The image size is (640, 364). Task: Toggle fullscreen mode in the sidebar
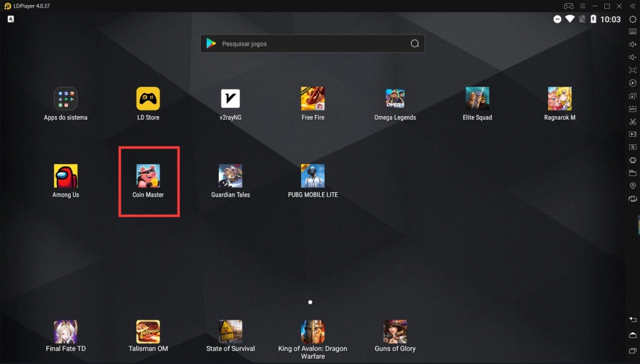(x=632, y=70)
